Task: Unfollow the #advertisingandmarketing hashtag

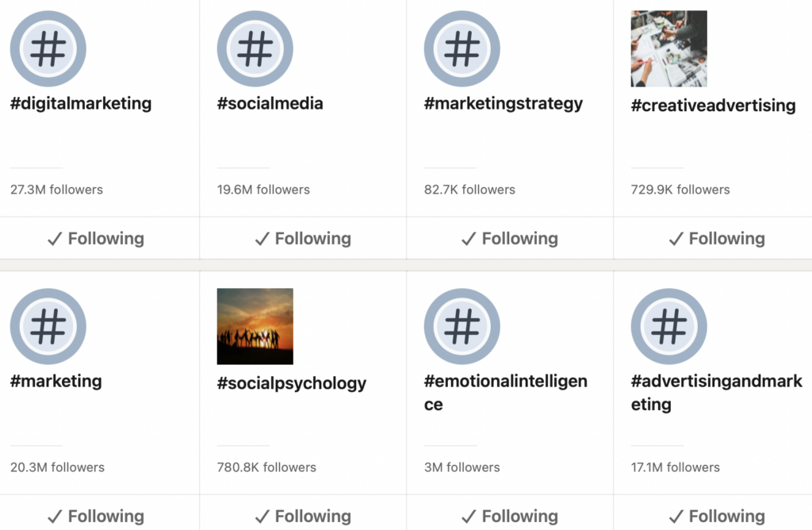Action: (x=717, y=517)
